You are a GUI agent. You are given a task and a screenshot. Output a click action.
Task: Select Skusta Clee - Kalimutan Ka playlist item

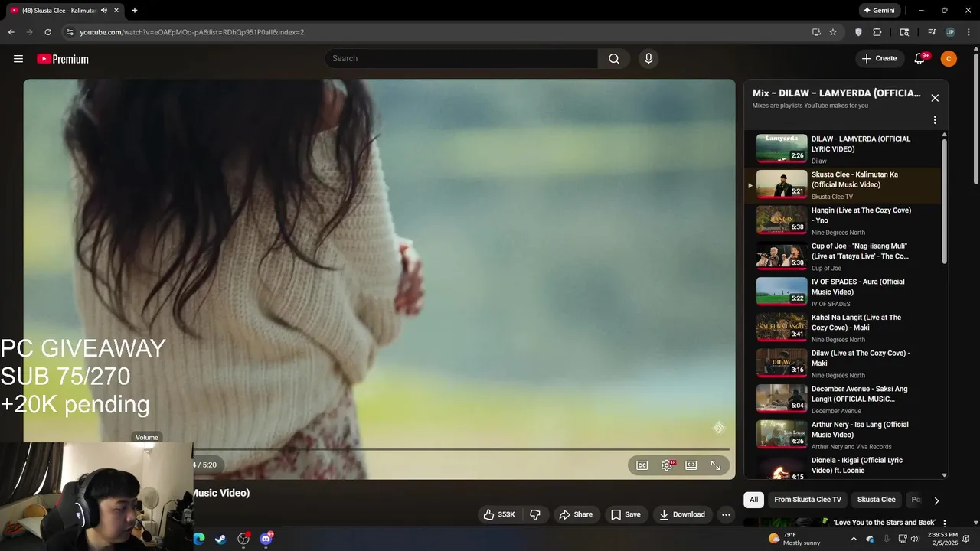point(842,185)
